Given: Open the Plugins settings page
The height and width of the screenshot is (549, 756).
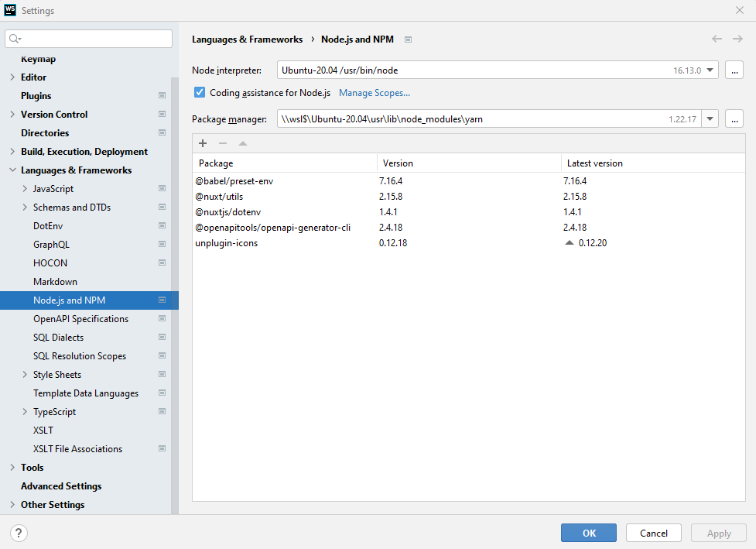Looking at the screenshot, I should point(36,95).
